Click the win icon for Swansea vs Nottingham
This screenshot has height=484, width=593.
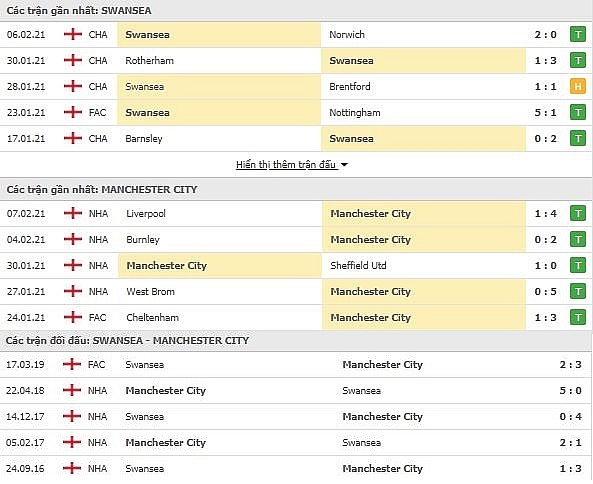pyautogui.click(x=577, y=112)
